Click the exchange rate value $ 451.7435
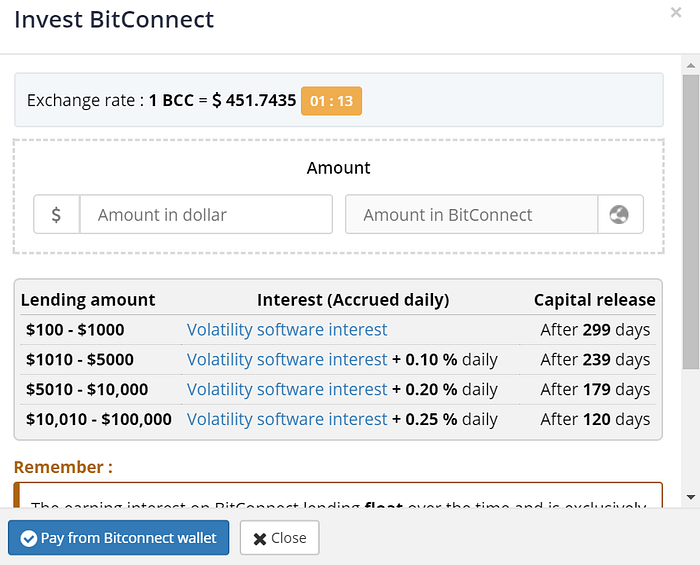This screenshot has height=565, width=700. tap(254, 100)
